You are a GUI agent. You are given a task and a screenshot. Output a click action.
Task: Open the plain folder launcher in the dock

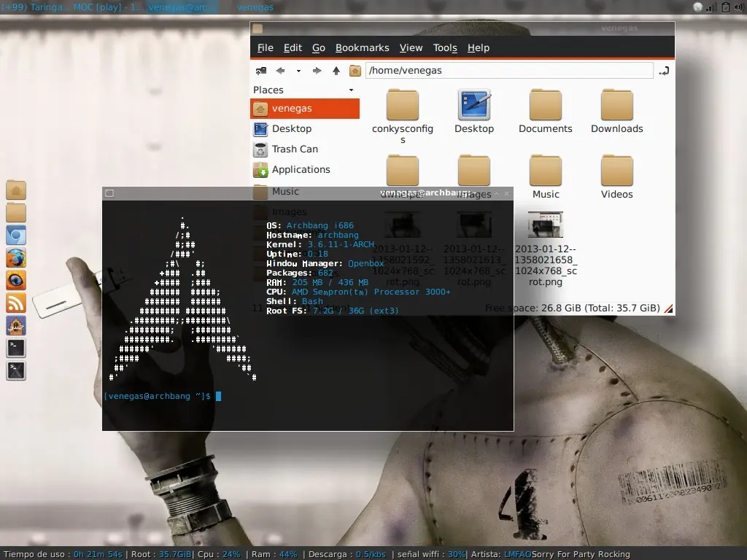(x=16, y=212)
